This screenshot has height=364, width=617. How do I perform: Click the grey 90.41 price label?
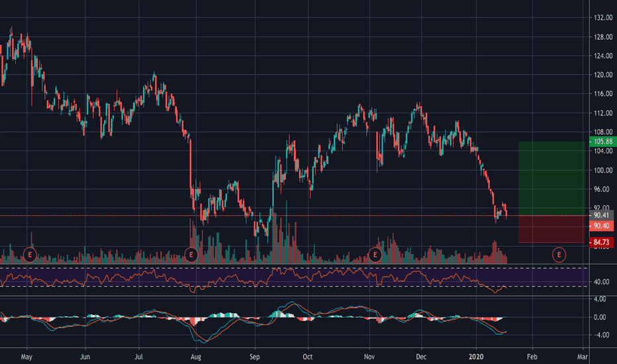coord(602,215)
